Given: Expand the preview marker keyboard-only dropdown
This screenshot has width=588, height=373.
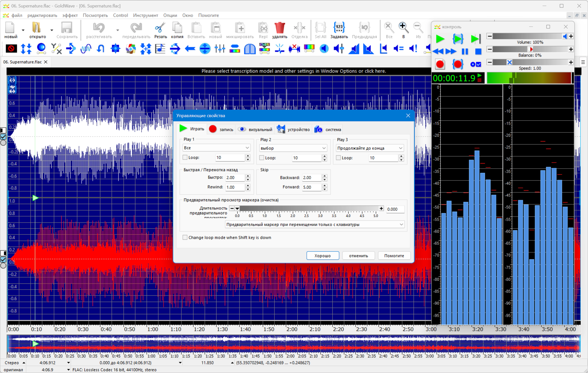Looking at the screenshot, I should point(315,225).
